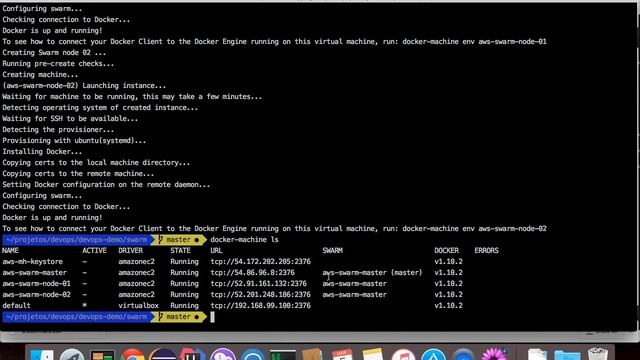The width and height of the screenshot is (640, 360).
Task: Open Eclipse from the dock
Action: [162, 355]
